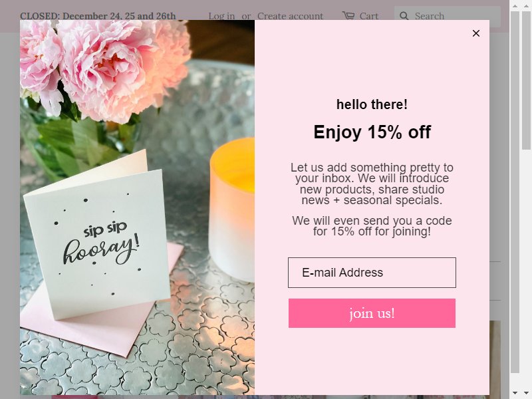Click the long inner scrollbar thumb
532x399 pixels.
click(515, 192)
